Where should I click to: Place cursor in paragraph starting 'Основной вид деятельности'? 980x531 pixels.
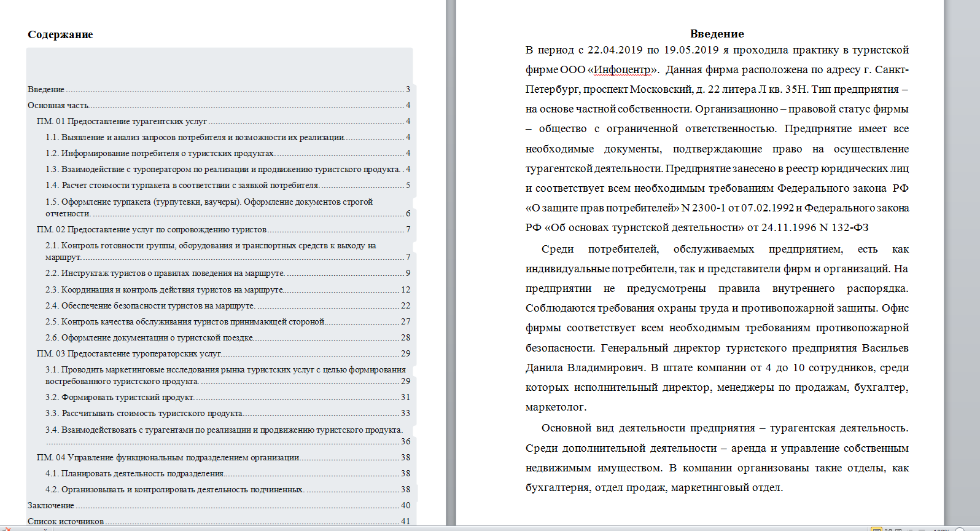[x=717, y=458]
